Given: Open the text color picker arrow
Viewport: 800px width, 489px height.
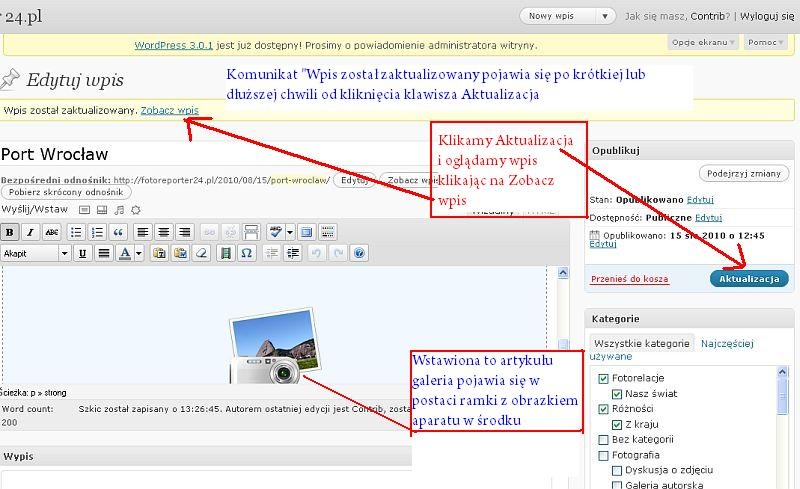Looking at the screenshot, I should coord(138,253).
